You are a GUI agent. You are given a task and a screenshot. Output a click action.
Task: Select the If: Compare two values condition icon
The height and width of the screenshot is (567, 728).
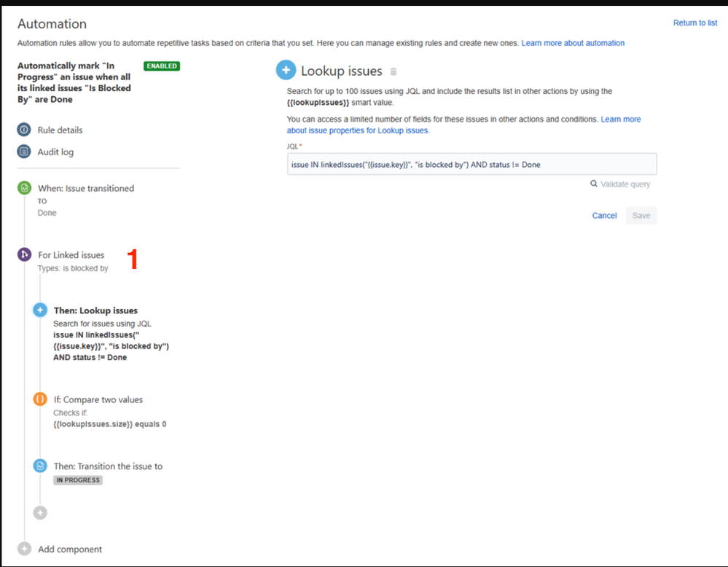pos(40,399)
